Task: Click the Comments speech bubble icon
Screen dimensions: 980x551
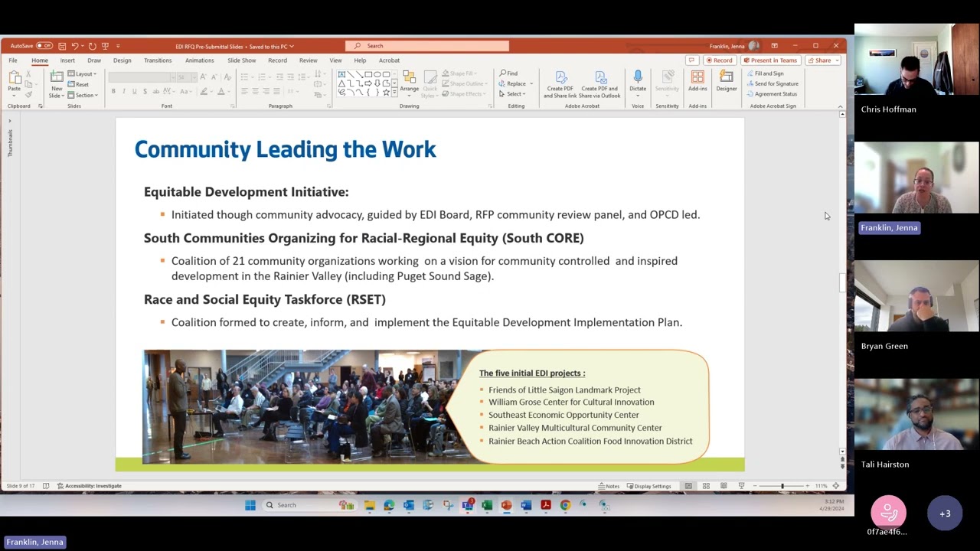Action: tap(691, 60)
